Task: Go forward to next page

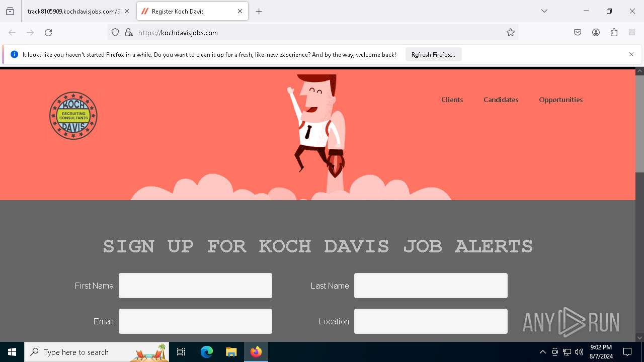Action: [x=30, y=33]
